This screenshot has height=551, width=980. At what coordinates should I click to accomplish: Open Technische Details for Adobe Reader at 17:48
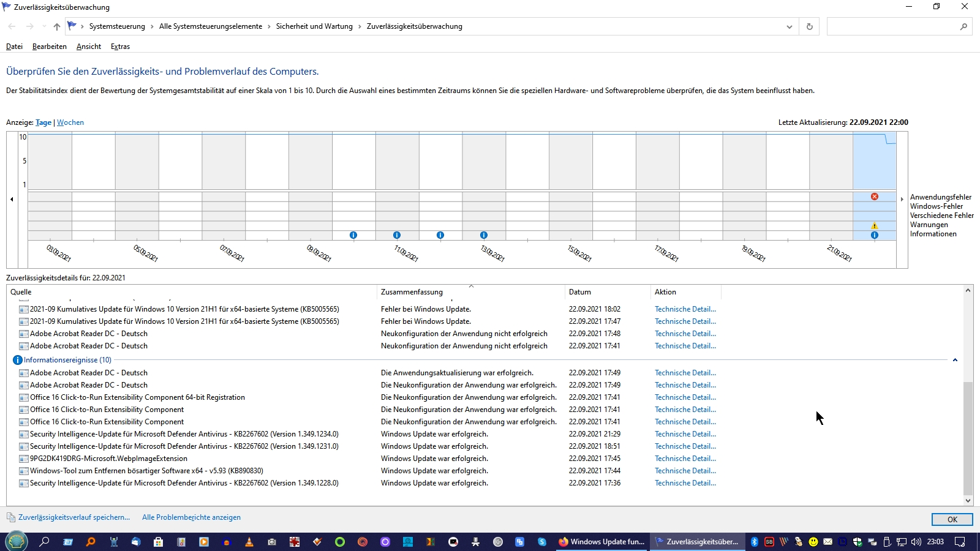coord(685,334)
